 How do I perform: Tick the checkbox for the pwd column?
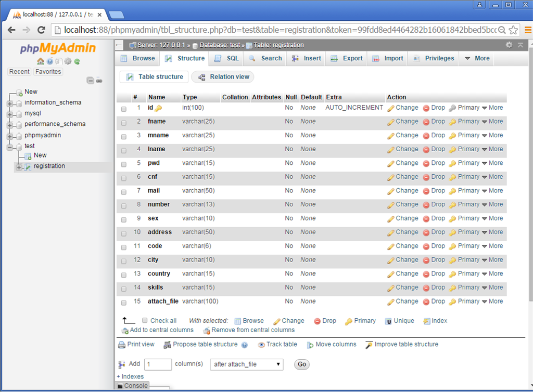point(124,164)
